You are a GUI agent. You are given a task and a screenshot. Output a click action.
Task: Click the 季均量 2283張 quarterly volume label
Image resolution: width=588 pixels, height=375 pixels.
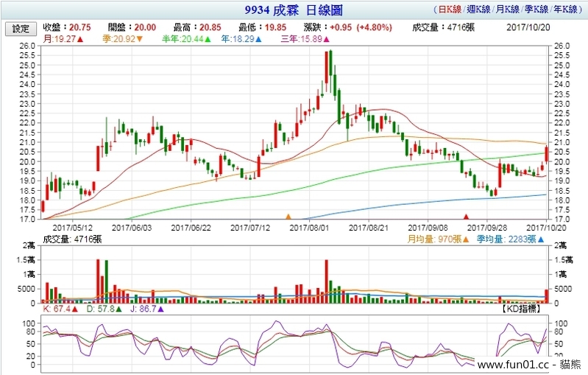(511, 239)
